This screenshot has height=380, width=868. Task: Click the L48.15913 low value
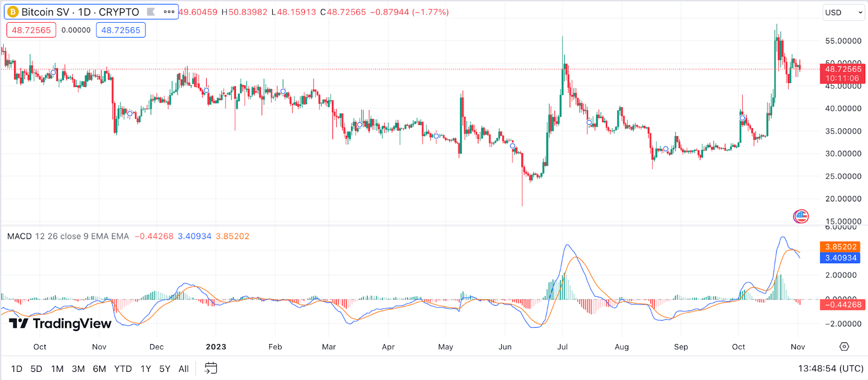tap(293, 12)
